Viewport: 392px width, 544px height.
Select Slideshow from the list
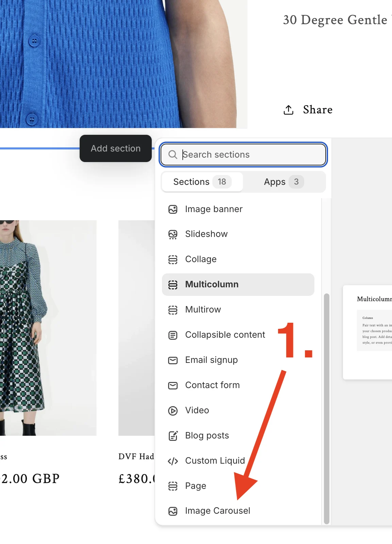[238, 234]
